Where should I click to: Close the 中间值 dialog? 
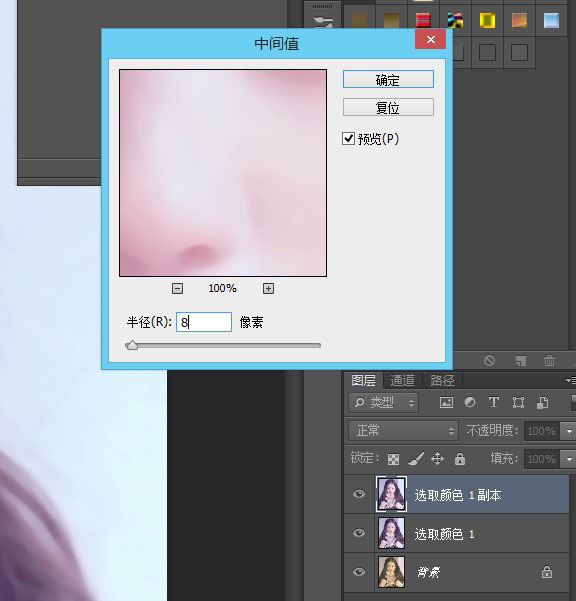coord(430,39)
